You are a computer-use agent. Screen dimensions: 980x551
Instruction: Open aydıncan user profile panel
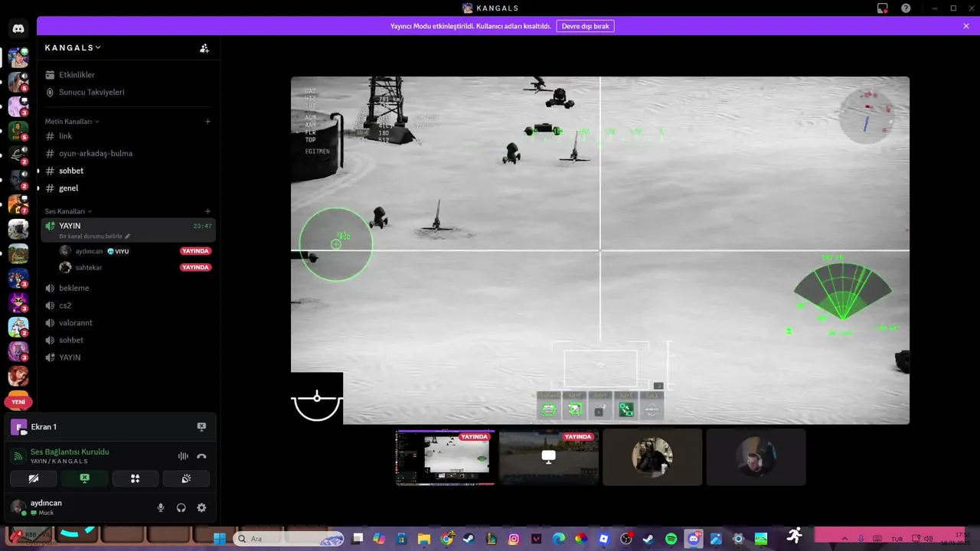46,507
